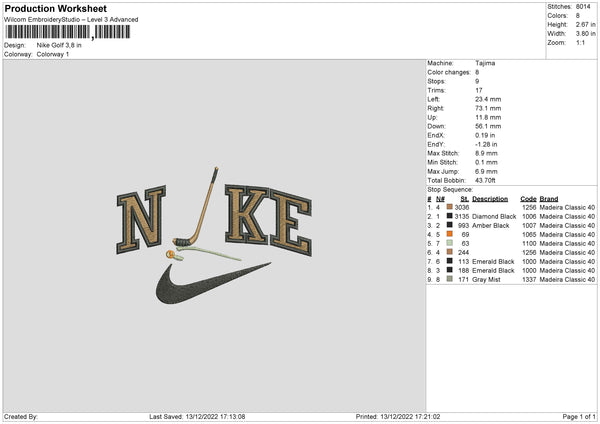
Task: Click the Page 1 of 1 indicator
Action: pos(579,416)
